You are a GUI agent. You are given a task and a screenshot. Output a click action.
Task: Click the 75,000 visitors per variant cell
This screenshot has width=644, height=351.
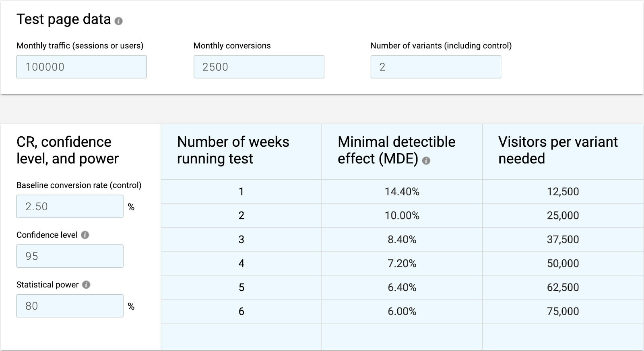[563, 312]
